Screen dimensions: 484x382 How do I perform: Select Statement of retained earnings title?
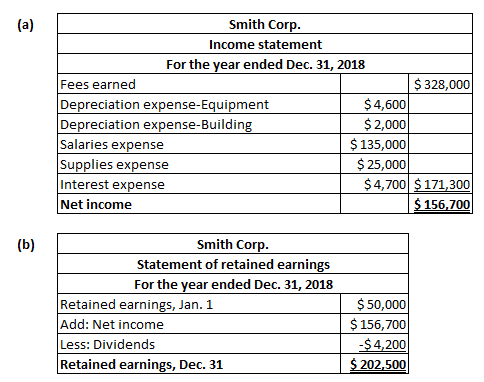pos(233,264)
